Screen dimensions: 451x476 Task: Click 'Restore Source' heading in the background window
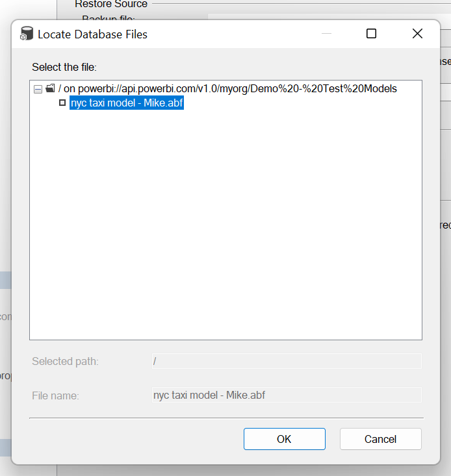point(111,4)
